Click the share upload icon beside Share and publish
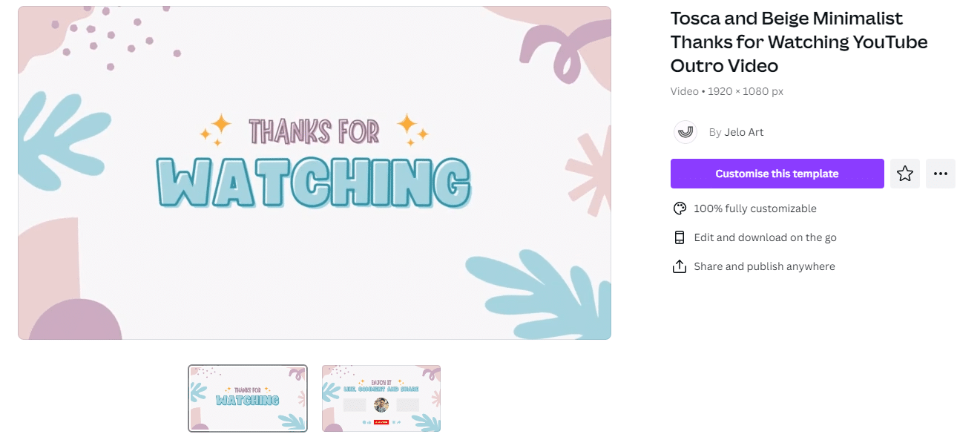This screenshot has height=437, width=980. (x=679, y=266)
